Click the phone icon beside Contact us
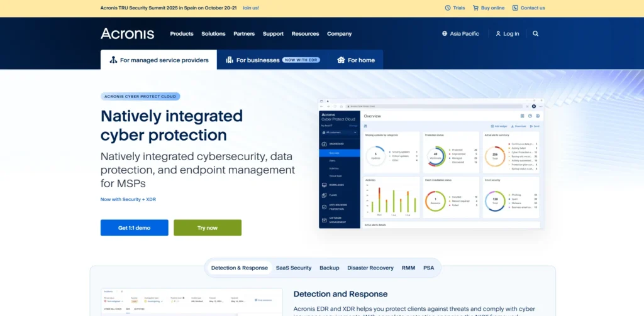 click(515, 8)
